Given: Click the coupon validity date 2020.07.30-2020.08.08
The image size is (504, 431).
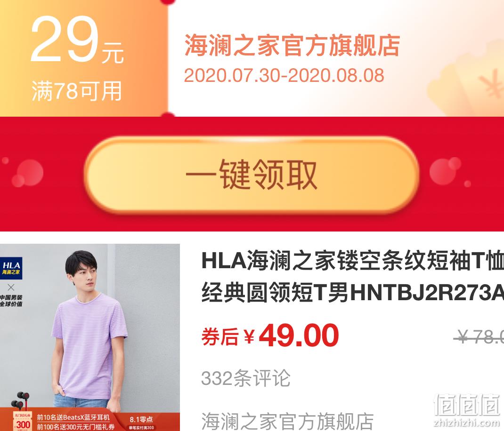Looking at the screenshot, I should point(284,76).
